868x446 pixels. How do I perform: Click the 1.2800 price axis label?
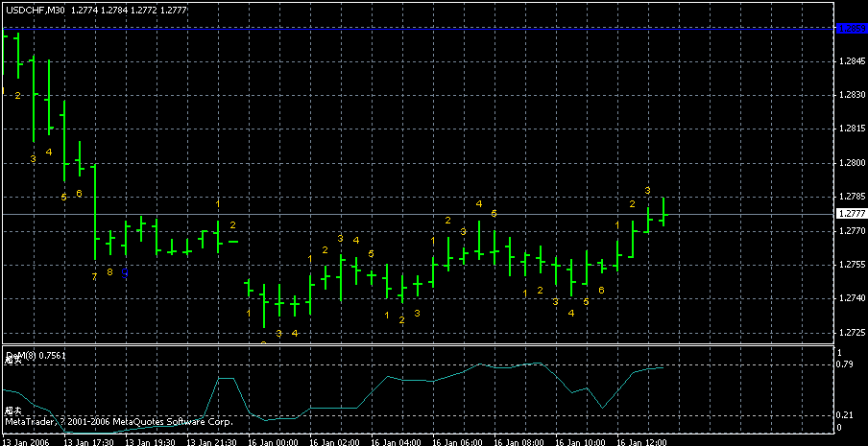tap(850, 163)
